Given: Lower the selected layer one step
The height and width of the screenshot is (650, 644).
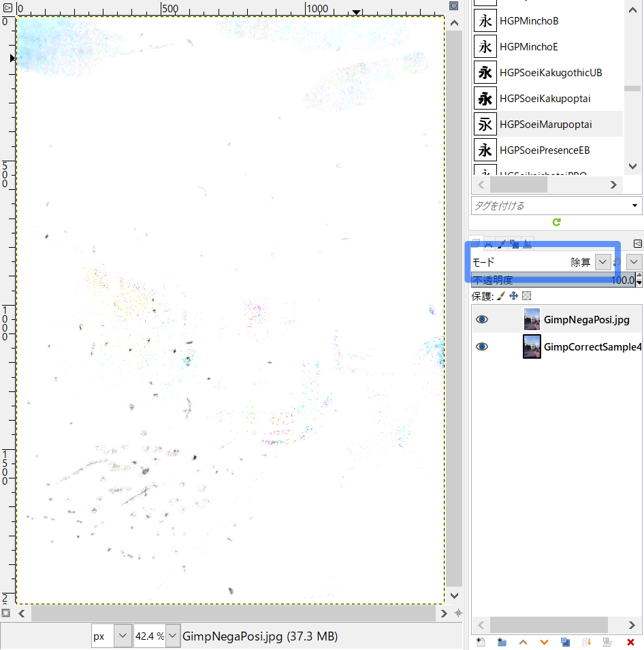Looking at the screenshot, I should coord(544,642).
